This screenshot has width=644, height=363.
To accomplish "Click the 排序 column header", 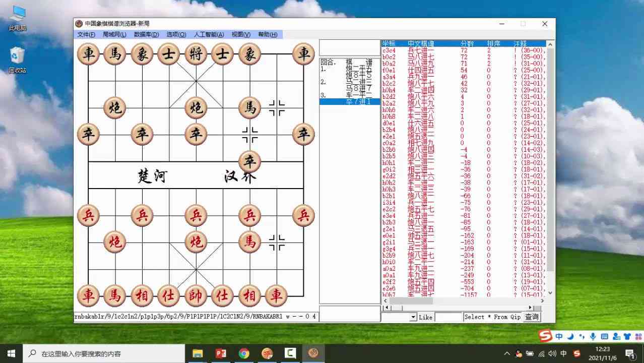I will coord(494,43).
